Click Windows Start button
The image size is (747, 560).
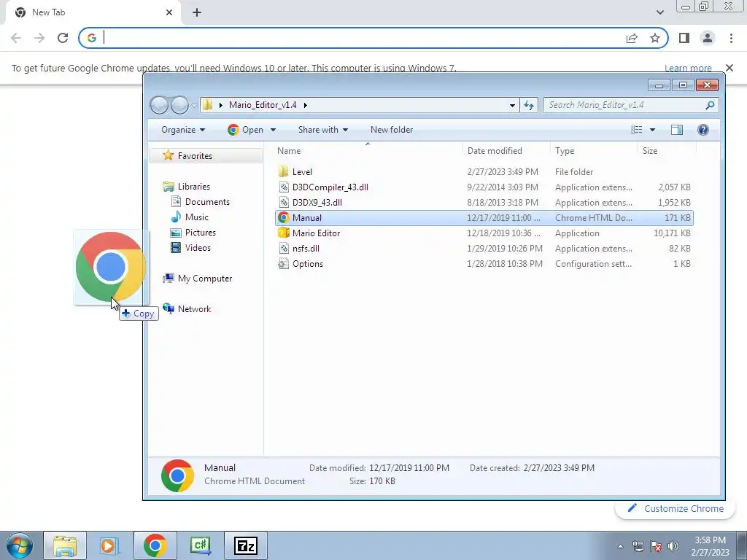click(x=20, y=545)
